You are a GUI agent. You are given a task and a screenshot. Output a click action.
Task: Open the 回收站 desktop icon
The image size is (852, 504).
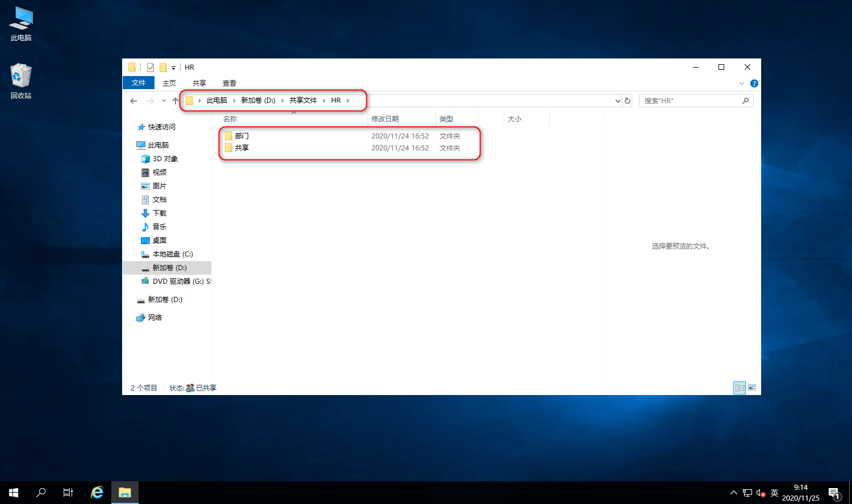point(21,82)
